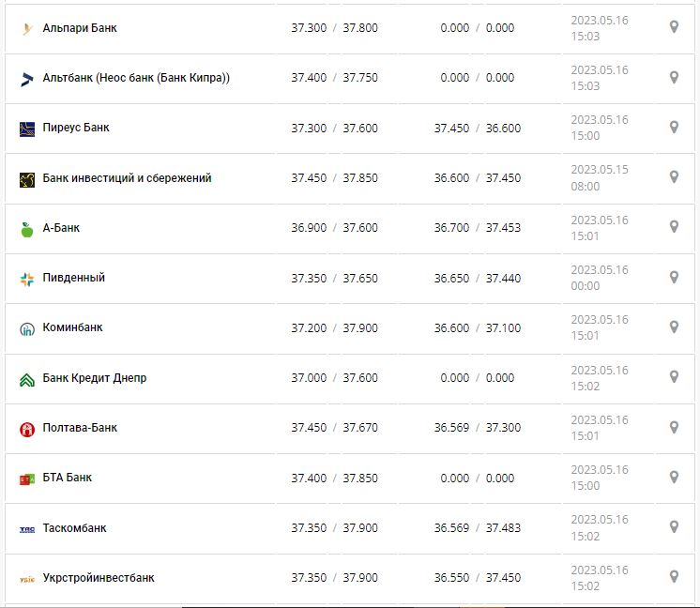Open the Укрстройинвестбанк bank page
The height and width of the screenshot is (608, 700).
tap(99, 578)
